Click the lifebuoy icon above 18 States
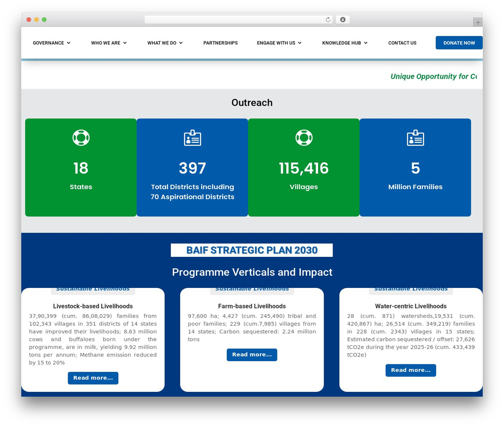The image size is (504, 427). click(81, 137)
